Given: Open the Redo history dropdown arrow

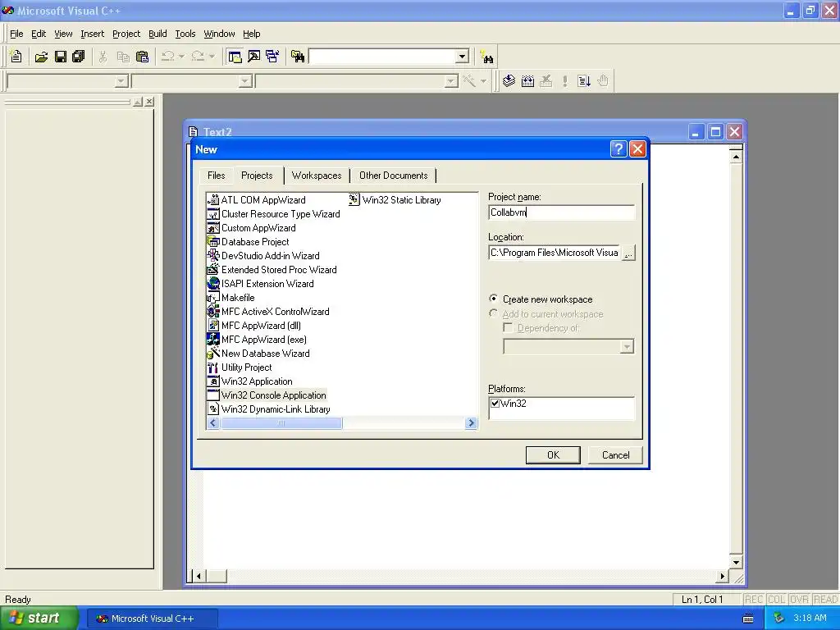Looking at the screenshot, I should [x=212, y=57].
